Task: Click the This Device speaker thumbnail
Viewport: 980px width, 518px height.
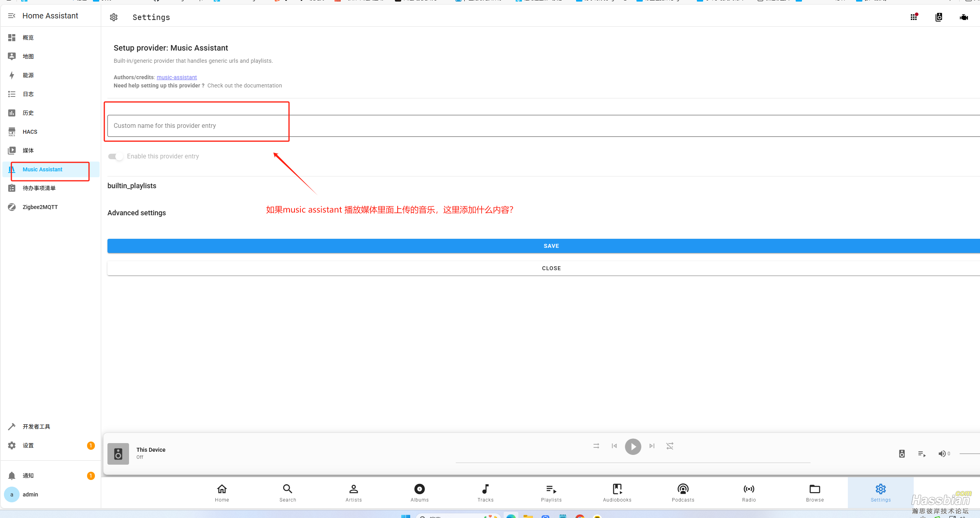Action: point(118,454)
